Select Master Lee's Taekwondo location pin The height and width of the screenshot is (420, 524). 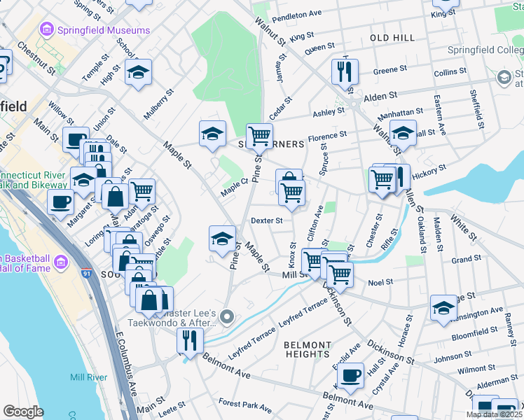click(x=226, y=318)
